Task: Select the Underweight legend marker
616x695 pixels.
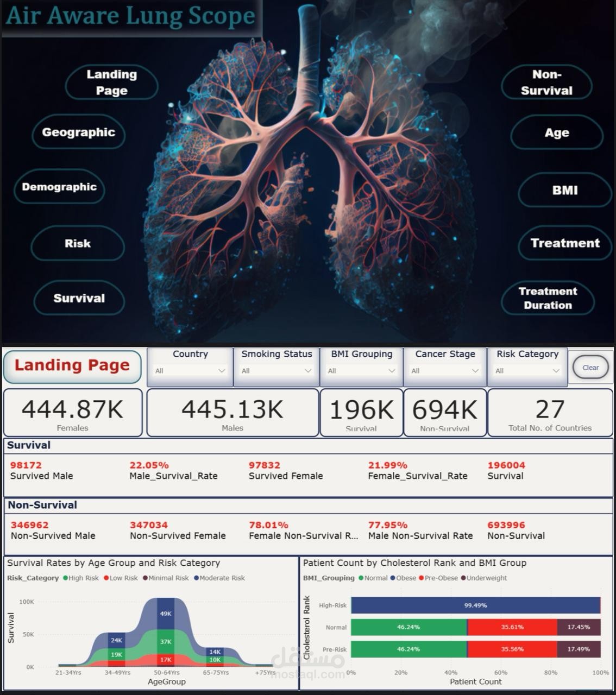Action: (x=463, y=578)
